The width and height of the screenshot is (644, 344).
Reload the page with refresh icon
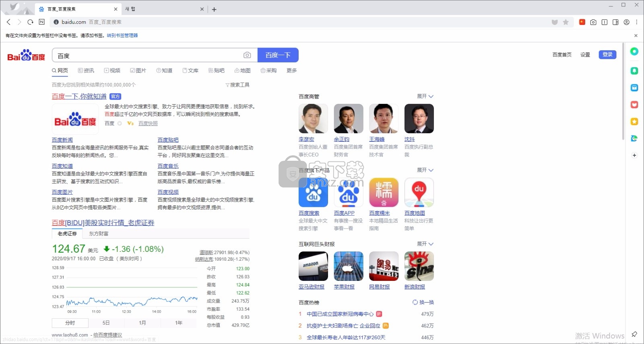tap(30, 22)
